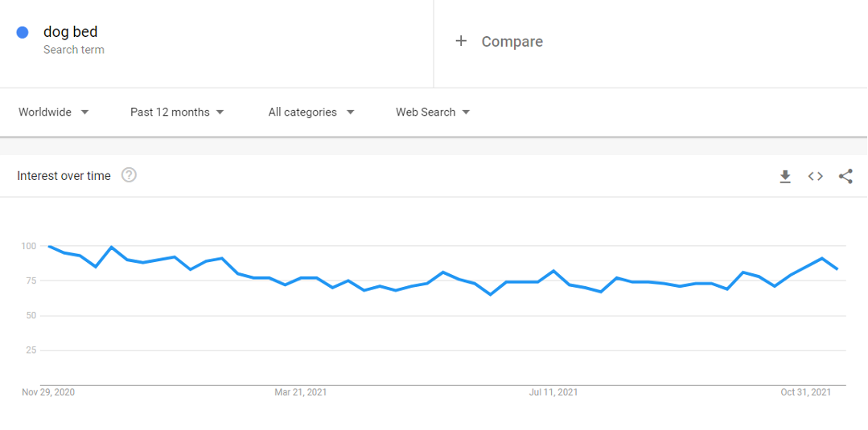This screenshot has width=868, height=430.
Task: Click the Search term label
Action: pos(74,50)
